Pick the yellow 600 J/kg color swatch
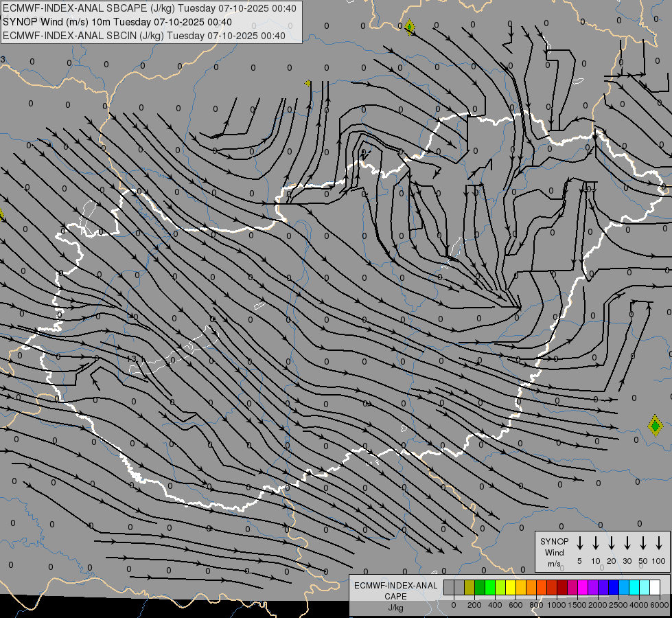 click(x=511, y=588)
